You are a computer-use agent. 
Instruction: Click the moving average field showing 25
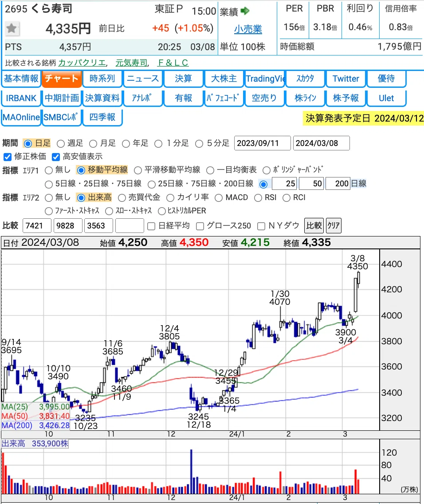(285, 184)
